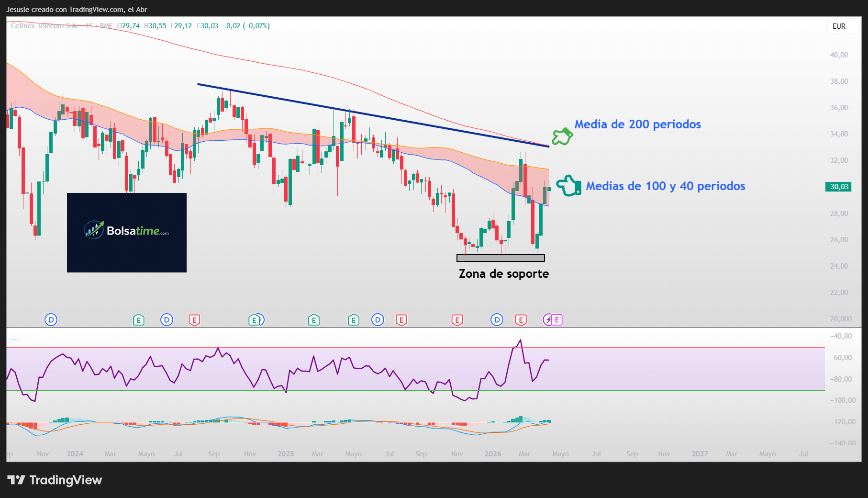Image resolution: width=868 pixels, height=498 pixels.
Task: Open the indicator pane three-dots legend
Action: 15,339
